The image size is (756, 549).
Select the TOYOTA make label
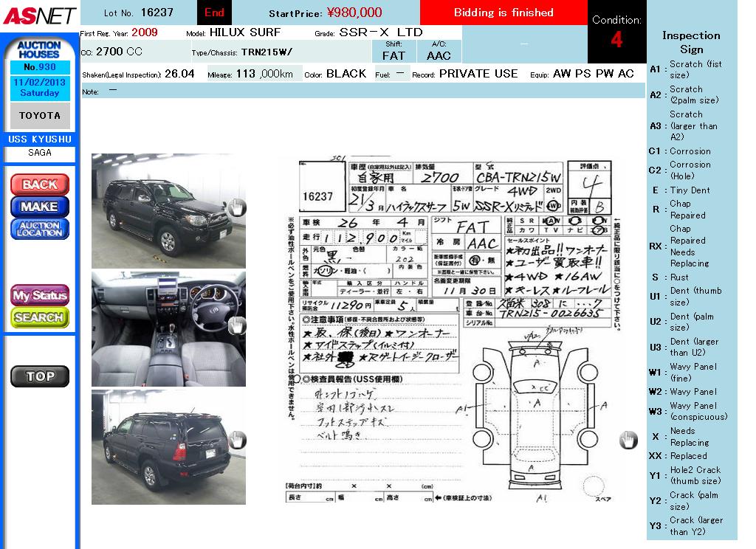pos(40,116)
